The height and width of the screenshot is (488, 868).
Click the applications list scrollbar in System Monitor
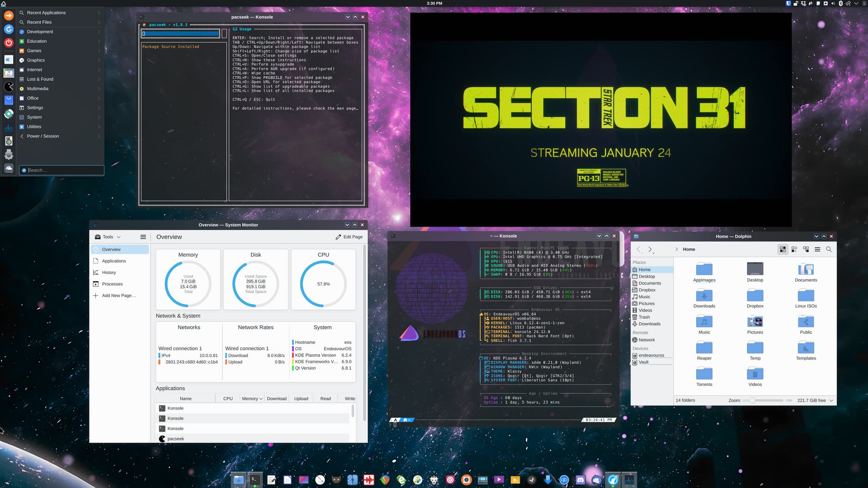pyautogui.click(x=353, y=411)
